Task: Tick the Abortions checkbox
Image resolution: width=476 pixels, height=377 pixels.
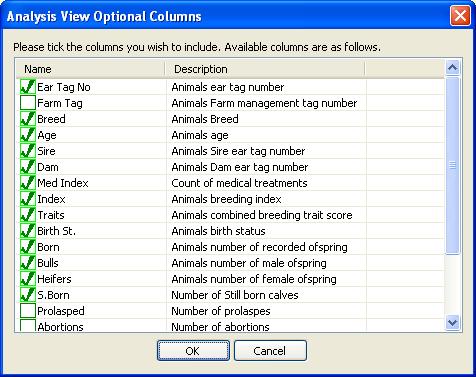Action: [28, 325]
